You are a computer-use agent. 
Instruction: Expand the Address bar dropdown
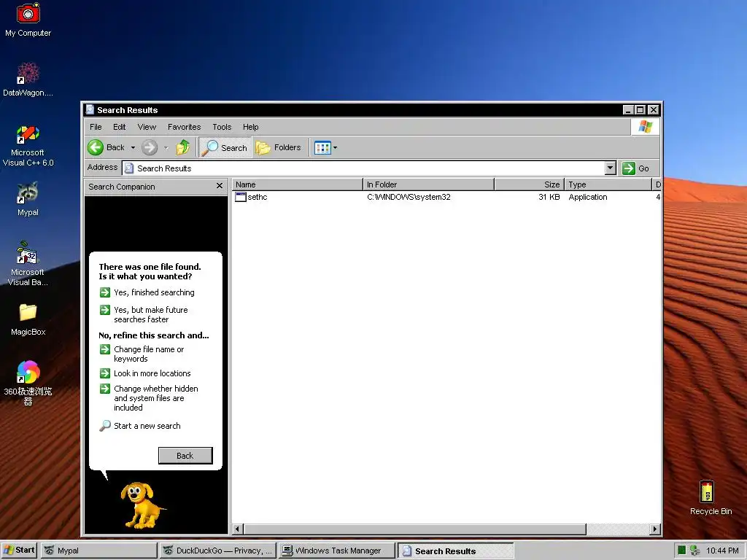point(611,168)
